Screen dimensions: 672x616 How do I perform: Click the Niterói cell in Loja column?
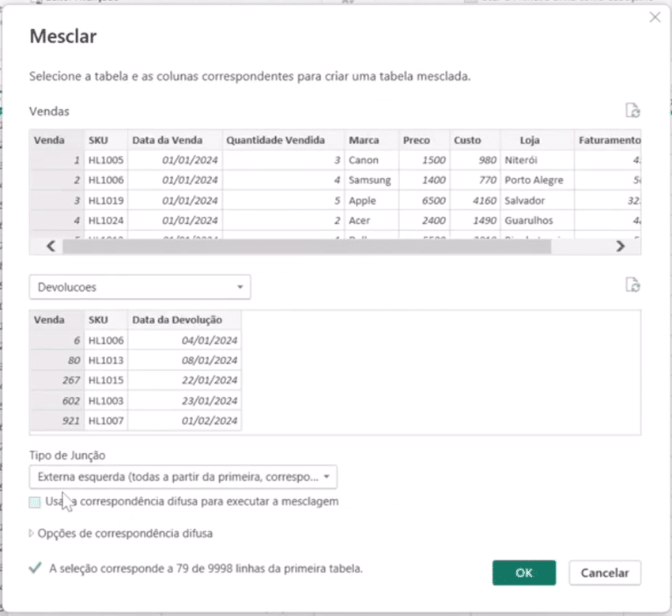(538, 161)
